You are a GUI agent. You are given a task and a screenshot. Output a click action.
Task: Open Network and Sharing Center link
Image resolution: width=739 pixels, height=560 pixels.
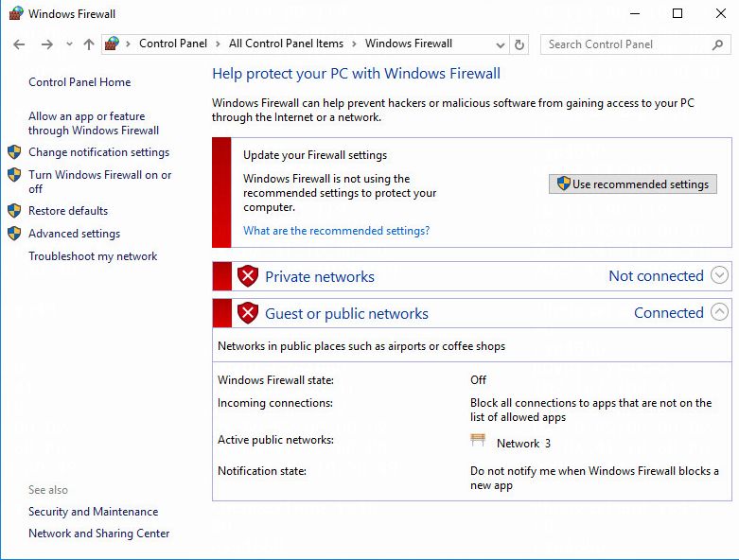(99, 534)
